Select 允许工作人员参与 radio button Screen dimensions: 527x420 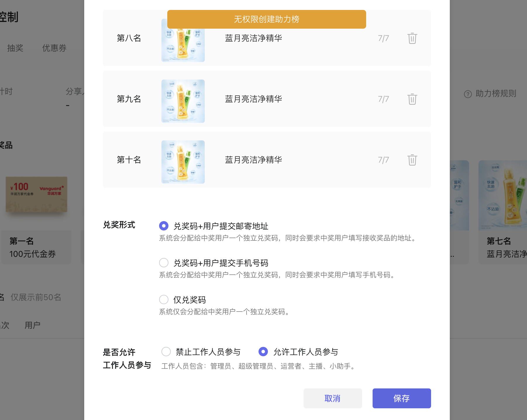pos(263,352)
